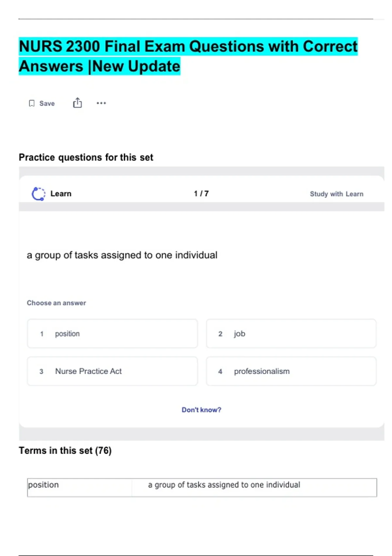Click the Save text label

47,103
